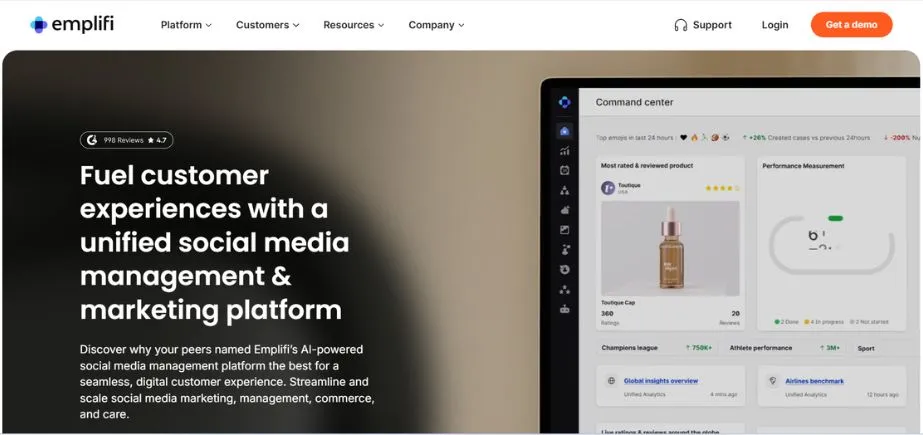
Task: Click the 'Toutique Cap' product name
Action: click(x=617, y=302)
